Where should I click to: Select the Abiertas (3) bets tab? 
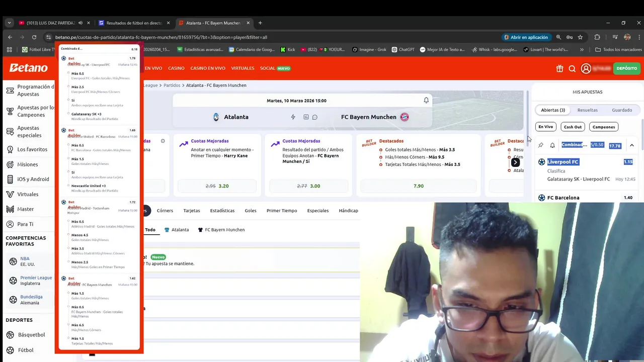(x=553, y=110)
